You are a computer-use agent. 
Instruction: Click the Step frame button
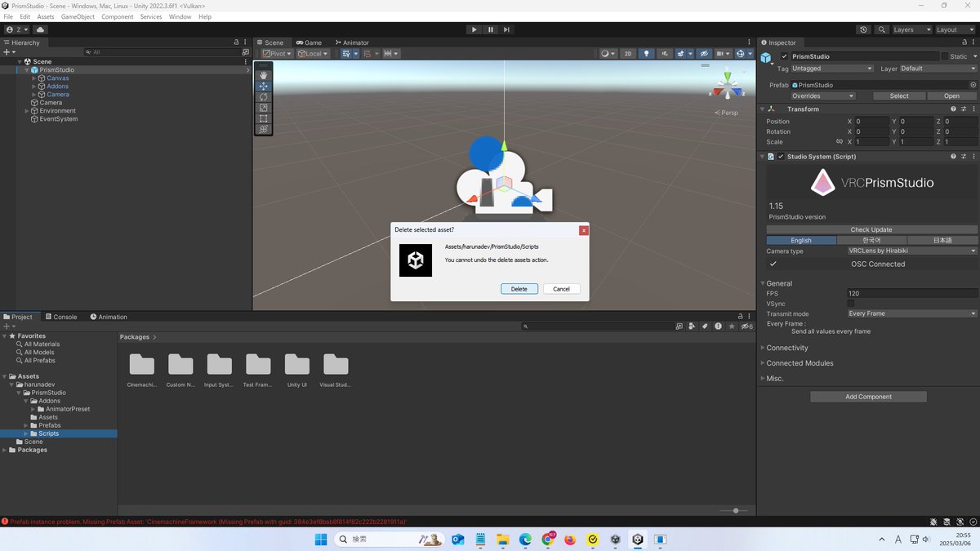506,29
